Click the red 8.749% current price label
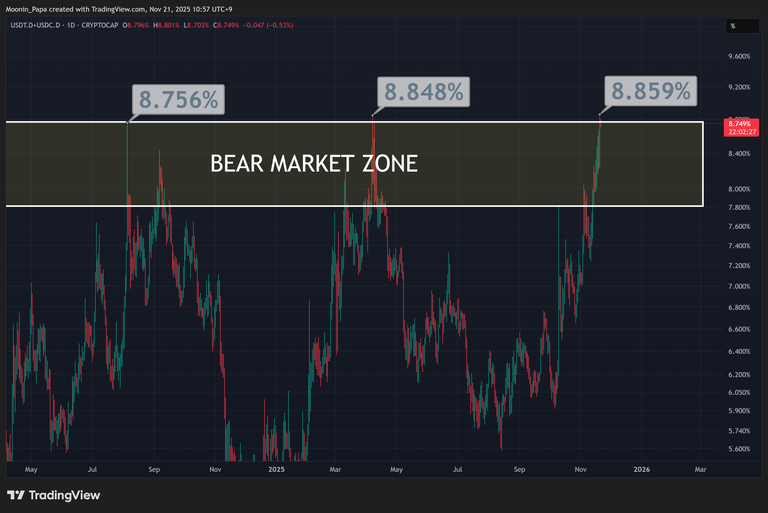 click(740, 125)
